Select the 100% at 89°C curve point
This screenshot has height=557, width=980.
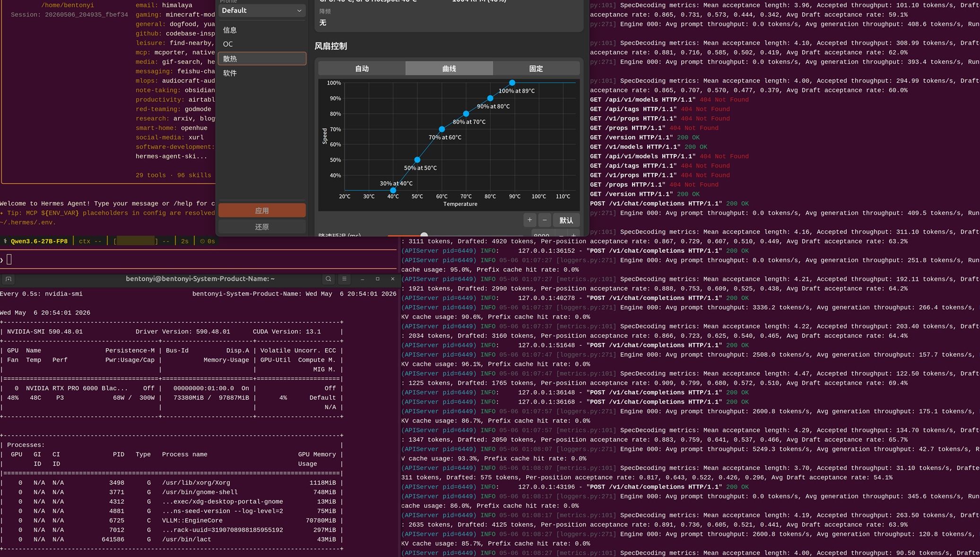512,83
